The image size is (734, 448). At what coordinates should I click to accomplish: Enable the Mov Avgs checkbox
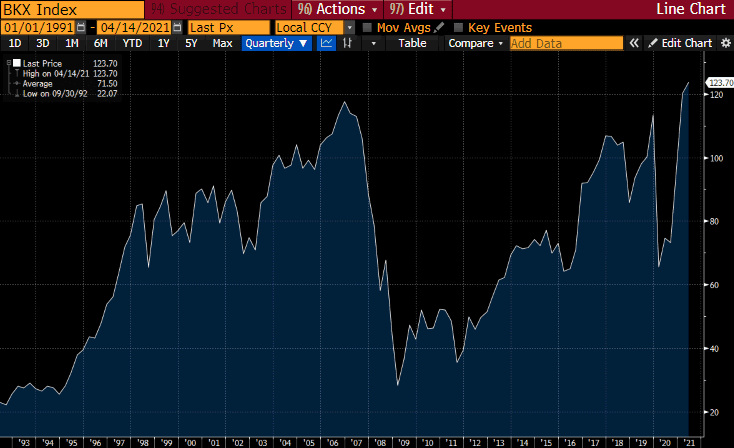tap(367, 28)
